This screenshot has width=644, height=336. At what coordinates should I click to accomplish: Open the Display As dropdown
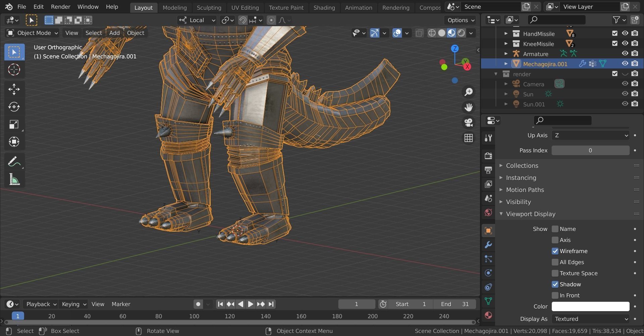(x=590, y=319)
